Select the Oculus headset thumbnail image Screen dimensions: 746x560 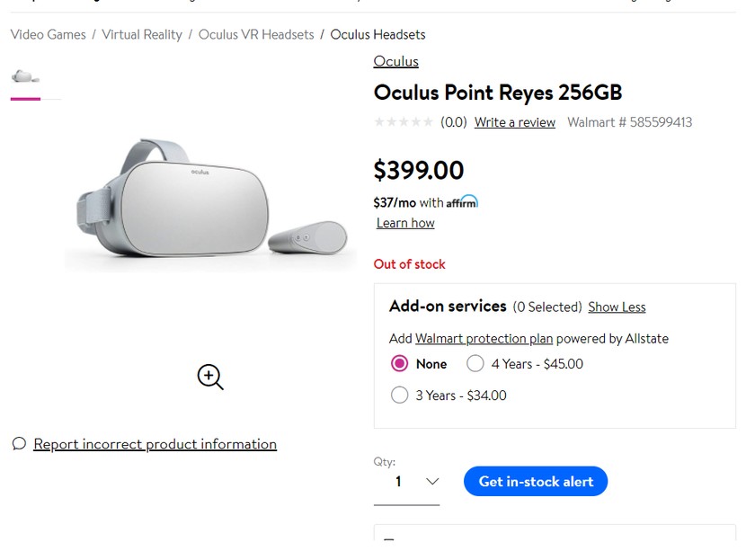(x=25, y=77)
